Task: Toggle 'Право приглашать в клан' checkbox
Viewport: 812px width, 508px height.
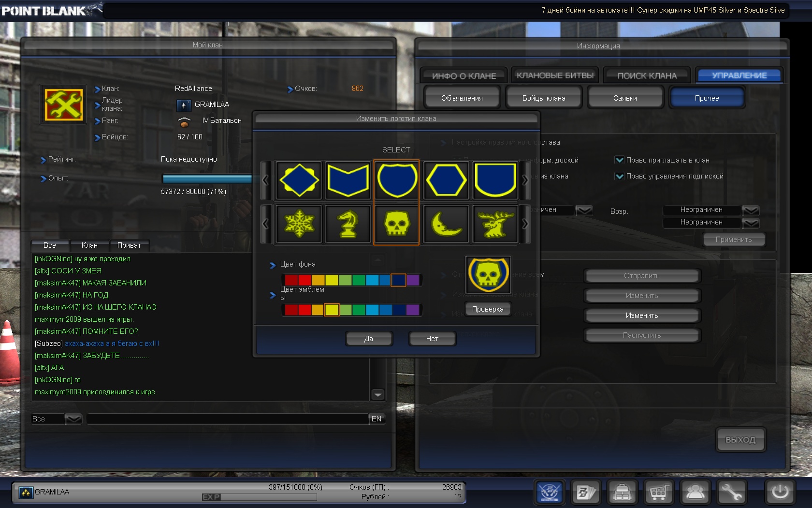Action: pos(619,160)
